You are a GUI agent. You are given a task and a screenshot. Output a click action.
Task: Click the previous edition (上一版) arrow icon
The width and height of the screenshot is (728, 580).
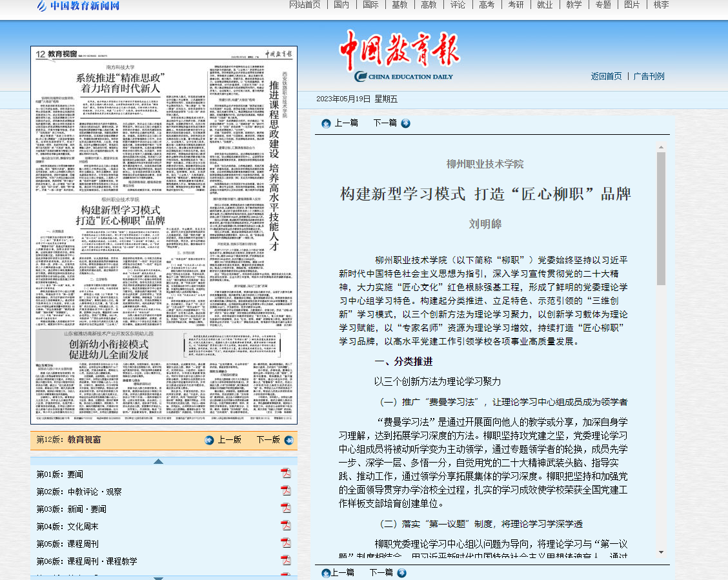(x=209, y=440)
